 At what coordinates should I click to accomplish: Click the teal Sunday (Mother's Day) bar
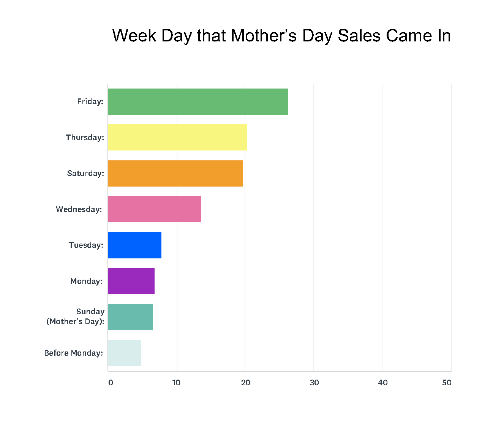click(130, 317)
